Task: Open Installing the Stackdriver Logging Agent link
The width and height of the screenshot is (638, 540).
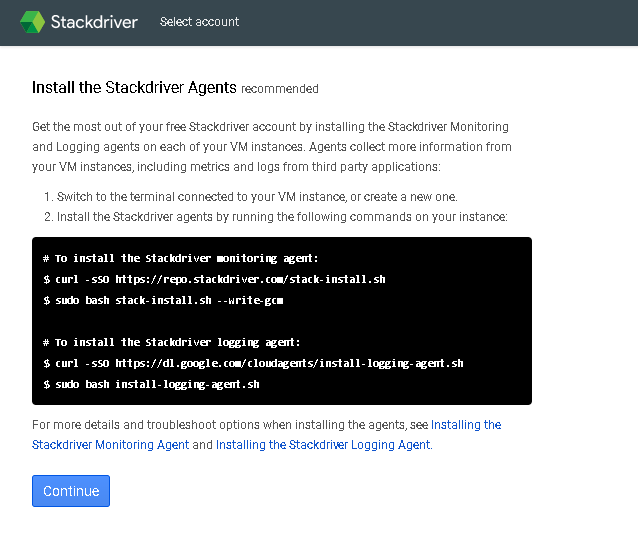Action: [323, 444]
